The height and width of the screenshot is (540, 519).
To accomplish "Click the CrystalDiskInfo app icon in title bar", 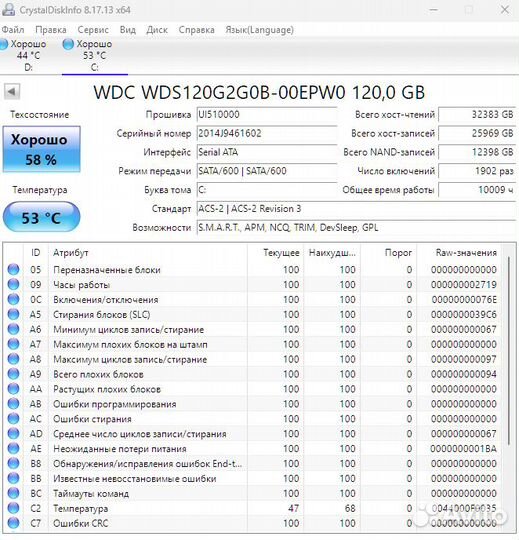I will tap(9, 10).
